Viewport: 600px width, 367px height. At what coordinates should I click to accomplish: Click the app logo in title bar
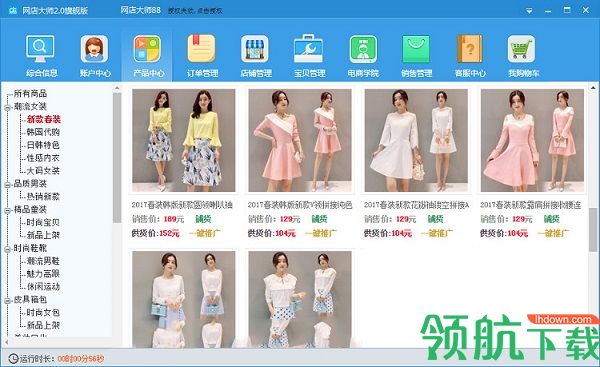pos(13,10)
